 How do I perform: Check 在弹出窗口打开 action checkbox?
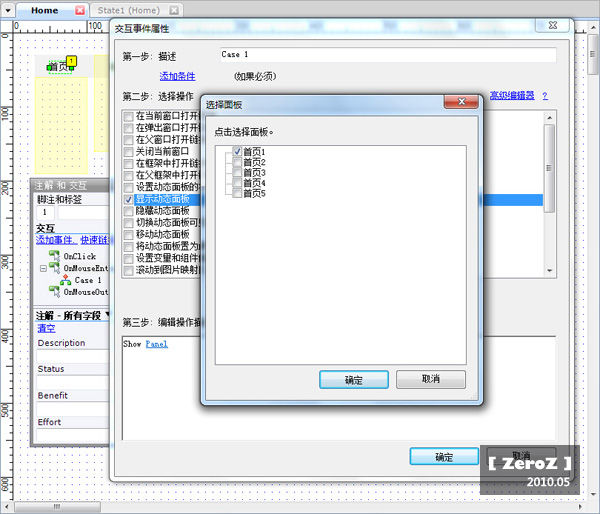(x=129, y=128)
